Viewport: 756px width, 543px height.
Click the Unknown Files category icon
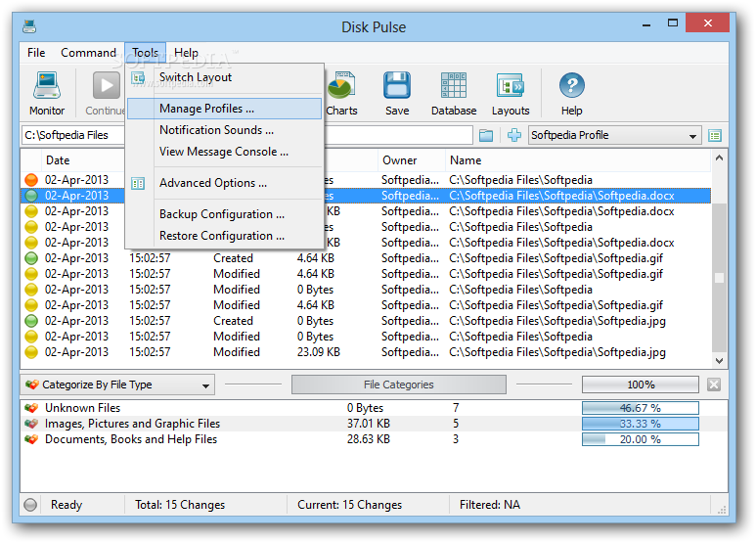[32, 408]
